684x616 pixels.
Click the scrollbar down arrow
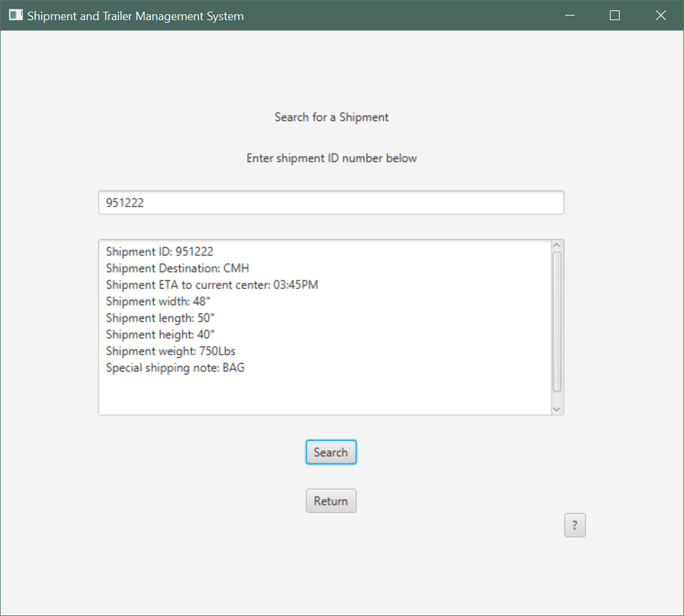click(557, 409)
